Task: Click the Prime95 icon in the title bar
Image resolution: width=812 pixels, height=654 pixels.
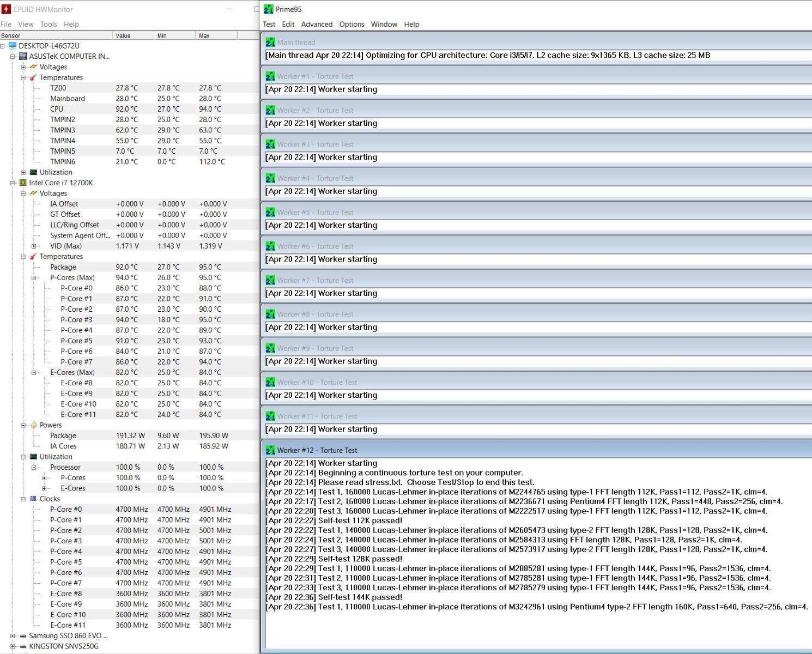Action: click(x=268, y=9)
